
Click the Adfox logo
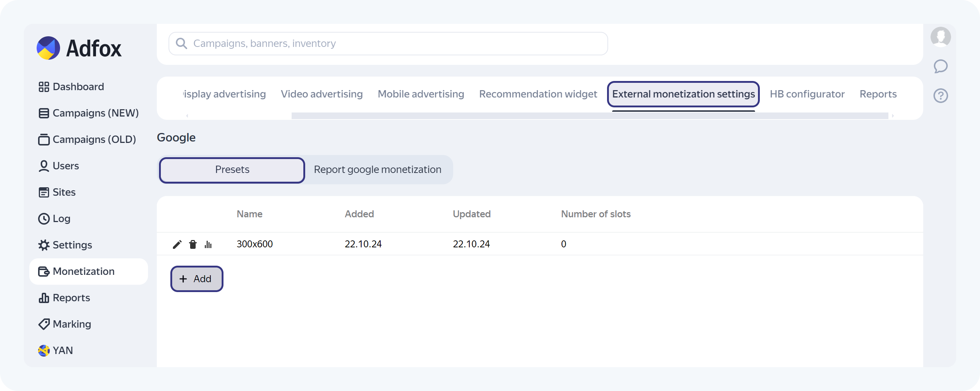(79, 48)
